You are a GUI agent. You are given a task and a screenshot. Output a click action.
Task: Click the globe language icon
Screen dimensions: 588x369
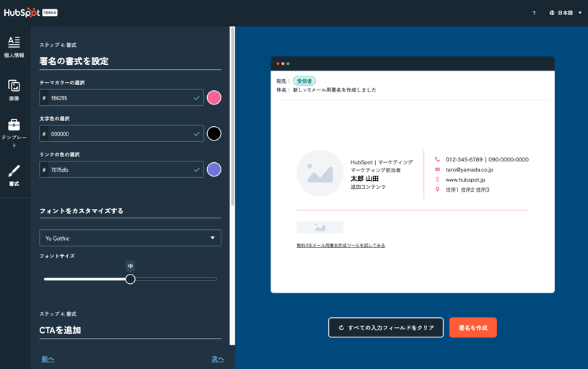[552, 13]
